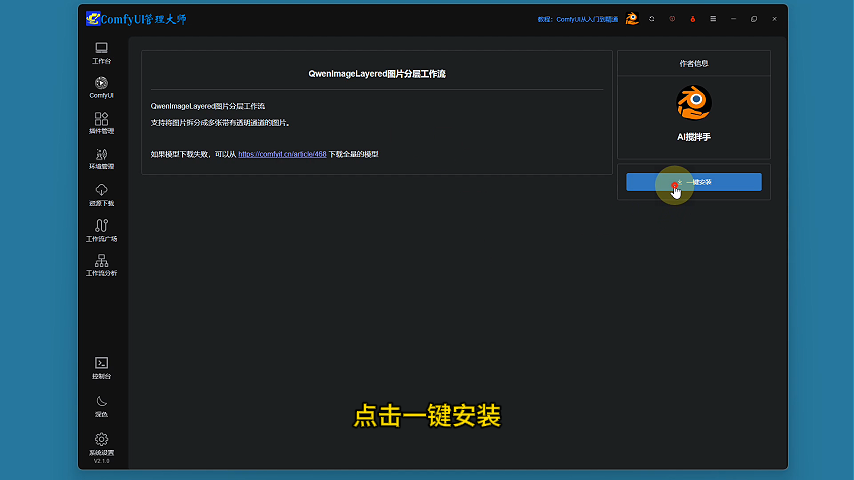Click the V2.1.0 version label
The width and height of the screenshot is (854, 480).
click(101, 461)
